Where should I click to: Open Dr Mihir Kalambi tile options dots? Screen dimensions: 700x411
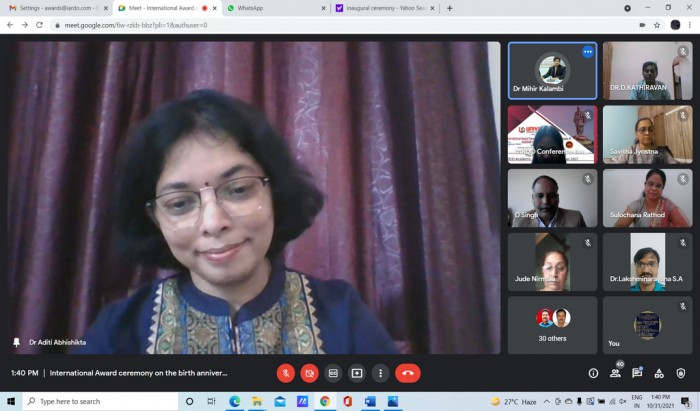[x=588, y=52]
